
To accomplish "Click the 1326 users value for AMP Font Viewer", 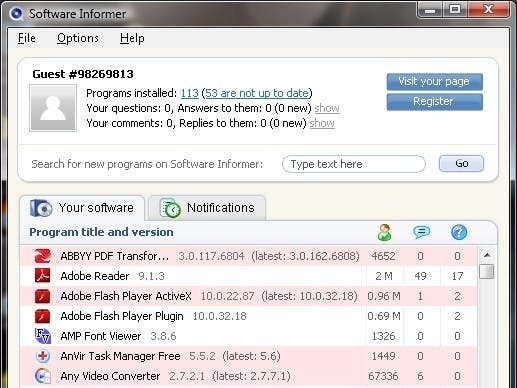I will click(383, 336).
